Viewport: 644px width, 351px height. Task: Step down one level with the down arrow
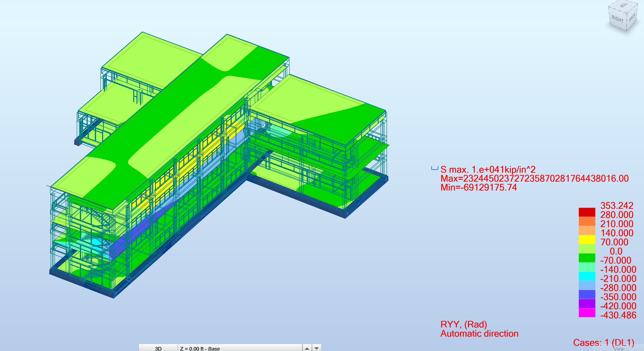click(x=317, y=348)
